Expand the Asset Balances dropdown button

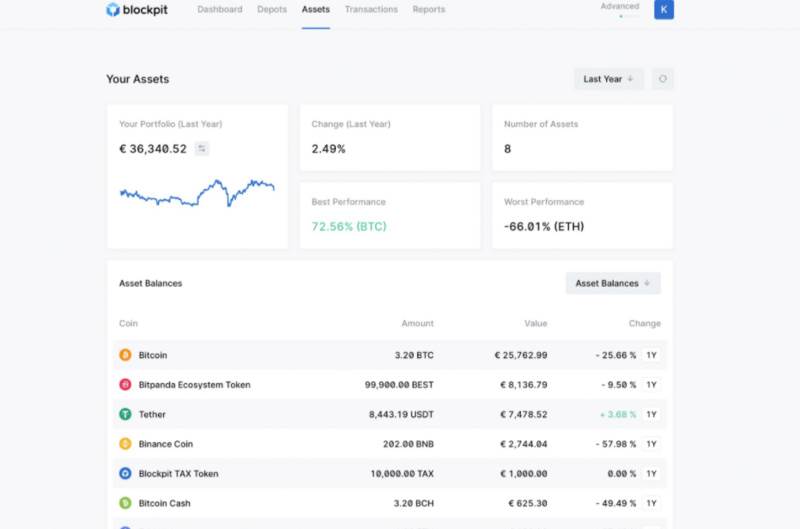(x=613, y=283)
